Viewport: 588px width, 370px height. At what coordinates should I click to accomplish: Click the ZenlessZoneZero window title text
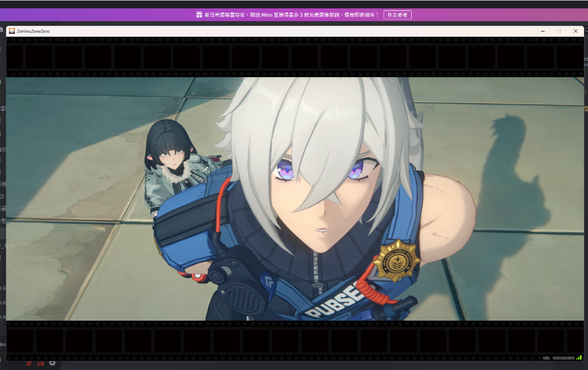(x=33, y=31)
